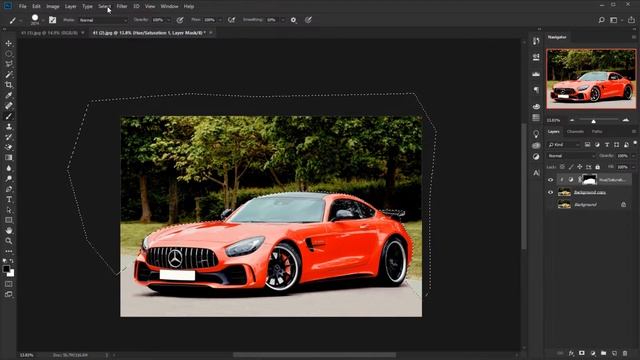
Task: Hide the Background copy layer
Action: tap(550, 192)
